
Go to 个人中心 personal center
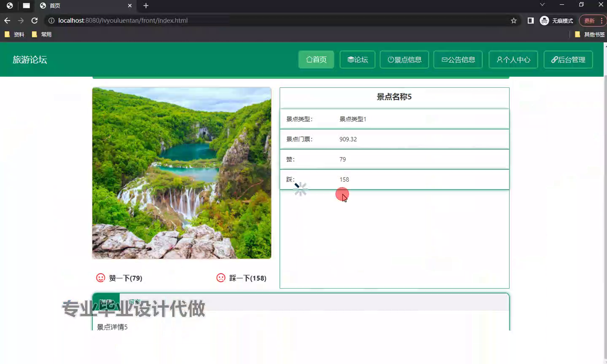tap(513, 59)
